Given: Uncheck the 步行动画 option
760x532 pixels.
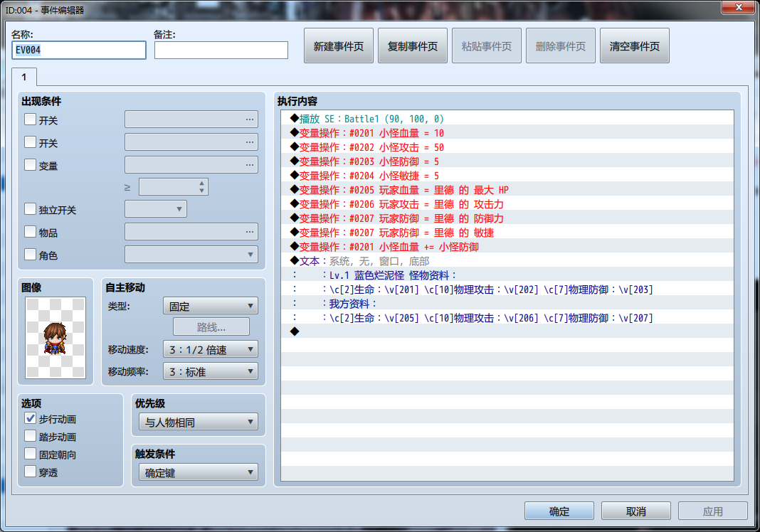Looking at the screenshot, I should pyautogui.click(x=30, y=418).
